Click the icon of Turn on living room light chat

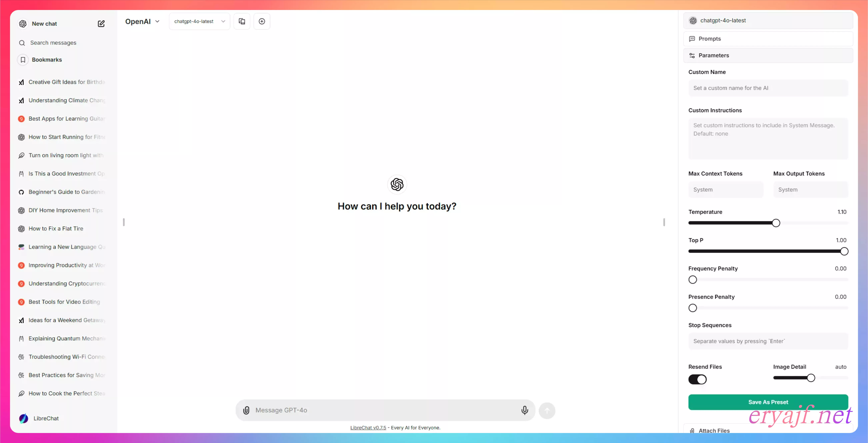(21, 155)
